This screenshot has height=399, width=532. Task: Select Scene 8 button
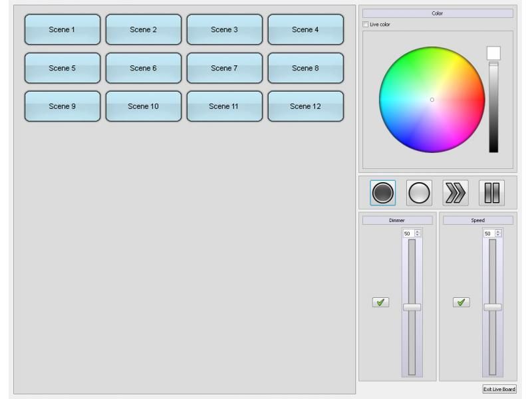click(306, 68)
